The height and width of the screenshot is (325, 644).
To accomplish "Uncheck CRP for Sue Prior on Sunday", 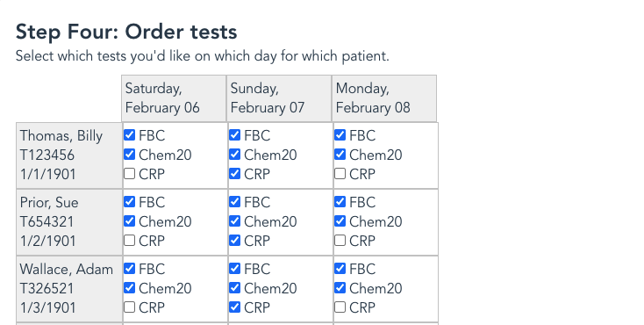I will [x=234, y=241].
